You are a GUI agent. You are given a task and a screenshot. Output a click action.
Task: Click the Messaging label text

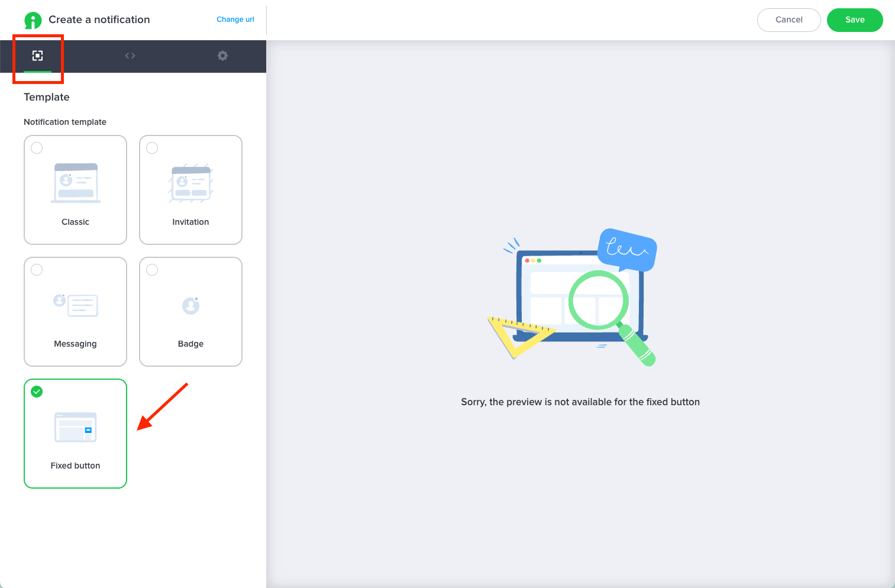pyautogui.click(x=75, y=344)
